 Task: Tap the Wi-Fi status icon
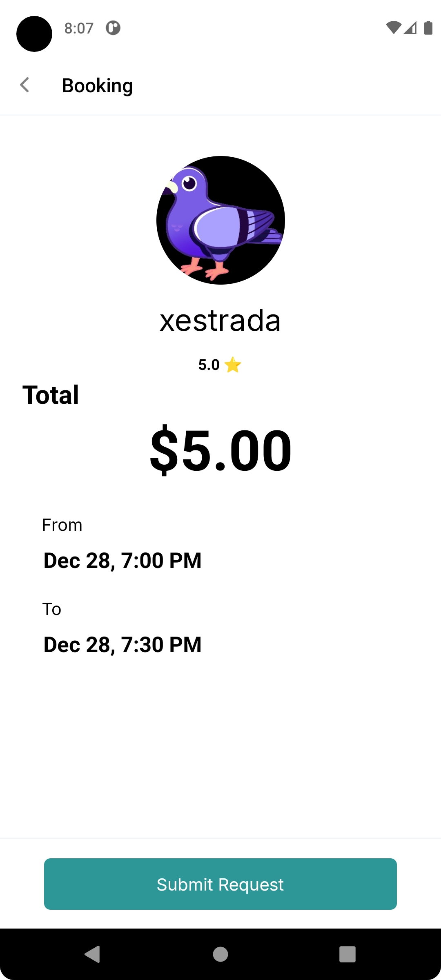point(393,28)
